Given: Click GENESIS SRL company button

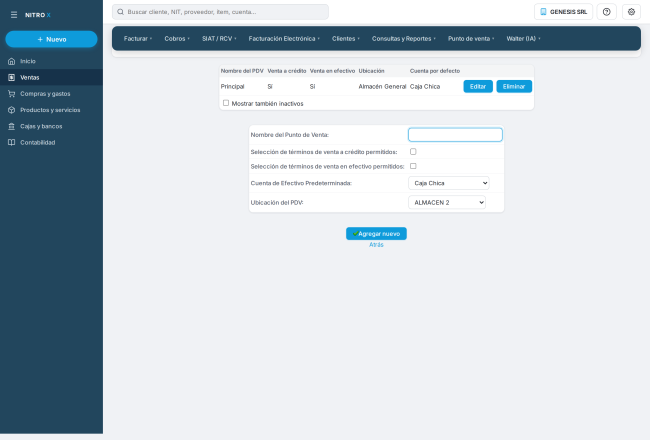Looking at the screenshot, I should click(x=563, y=12).
